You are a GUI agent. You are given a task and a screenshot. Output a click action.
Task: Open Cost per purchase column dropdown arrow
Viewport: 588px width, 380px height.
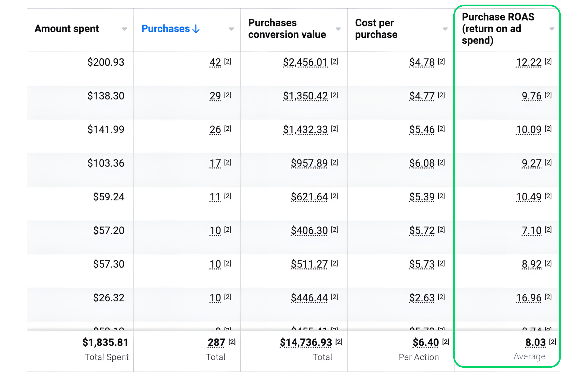pyautogui.click(x=445, y=29)
